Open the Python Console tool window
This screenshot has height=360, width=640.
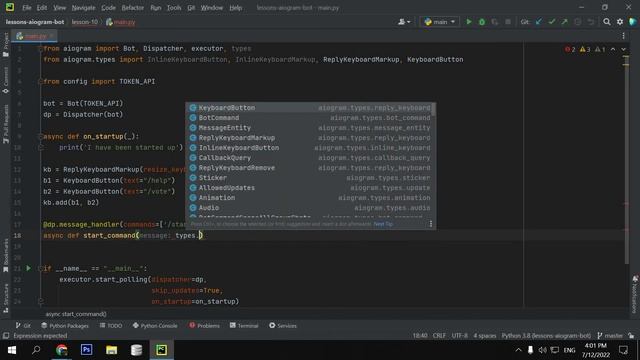155,326
